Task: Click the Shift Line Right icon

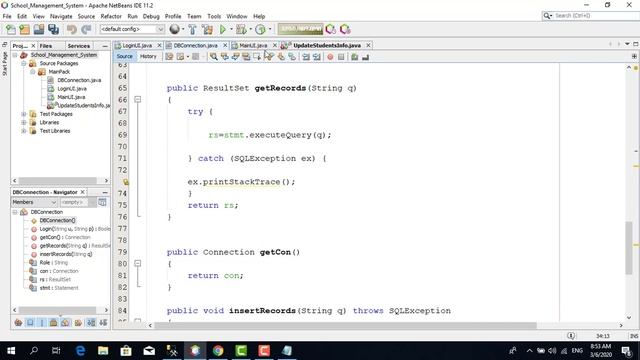Action: point(317,57)
